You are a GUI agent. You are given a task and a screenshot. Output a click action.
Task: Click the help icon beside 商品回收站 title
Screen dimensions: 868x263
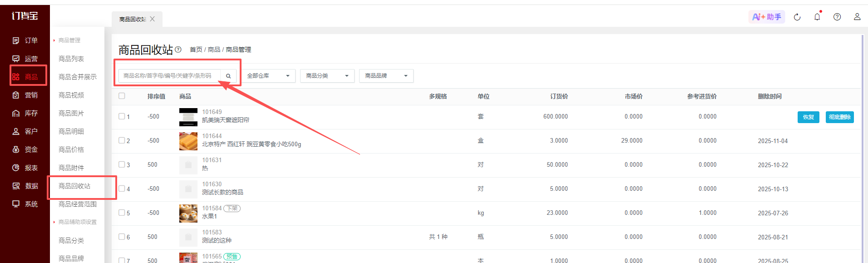pos(178,50)
